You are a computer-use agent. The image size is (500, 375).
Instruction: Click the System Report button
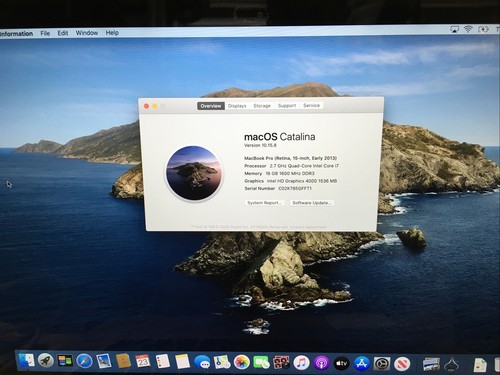pos(265,203)
